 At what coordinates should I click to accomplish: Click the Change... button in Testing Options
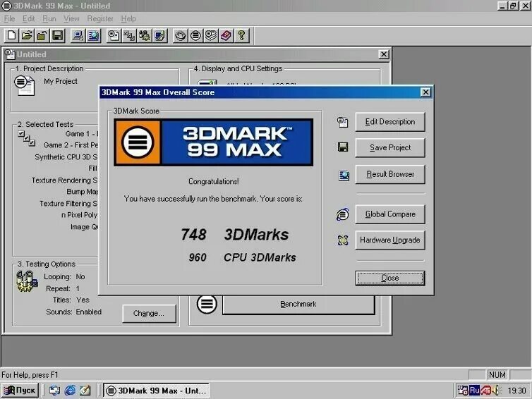149,313
